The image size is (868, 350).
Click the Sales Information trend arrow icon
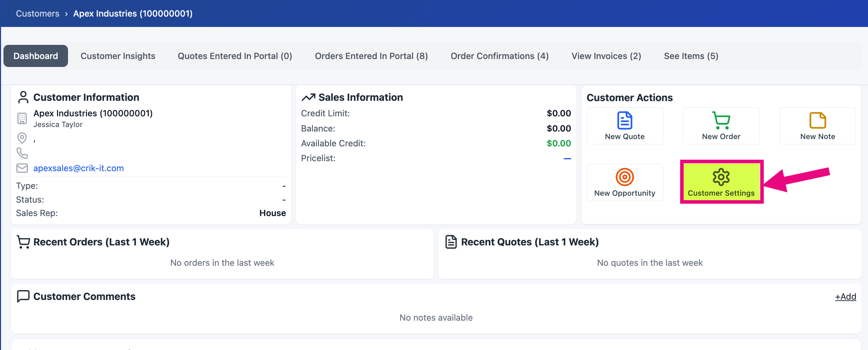[x=308, y=97]
